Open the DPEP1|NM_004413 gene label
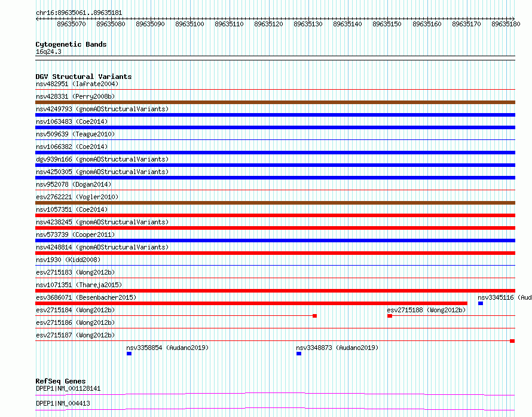 [63, 403]
